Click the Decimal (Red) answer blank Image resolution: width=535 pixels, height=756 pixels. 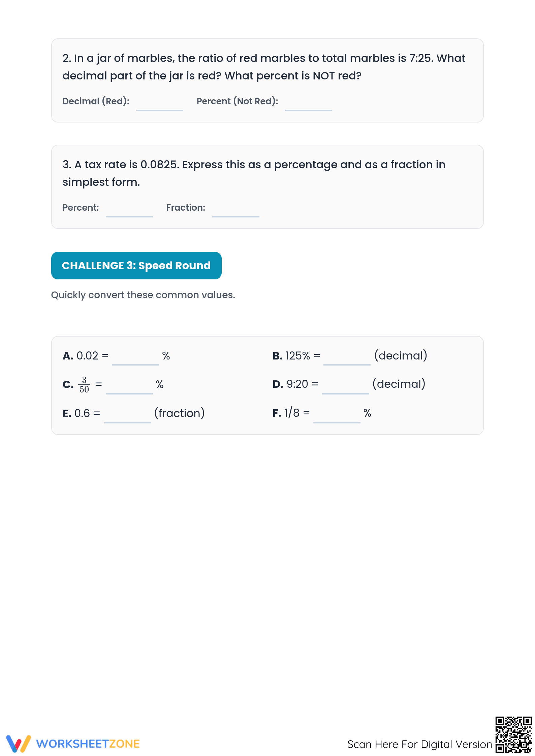click(x=160, y=104)
